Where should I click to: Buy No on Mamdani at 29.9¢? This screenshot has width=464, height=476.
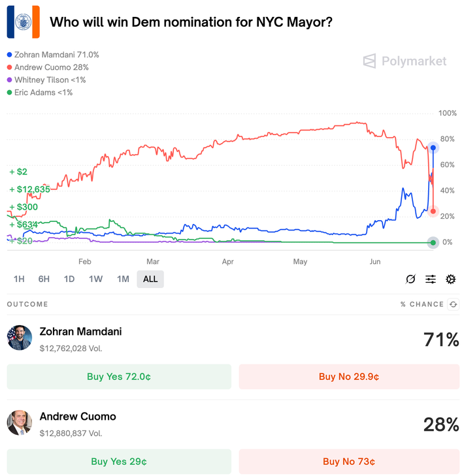click(349, 377)
